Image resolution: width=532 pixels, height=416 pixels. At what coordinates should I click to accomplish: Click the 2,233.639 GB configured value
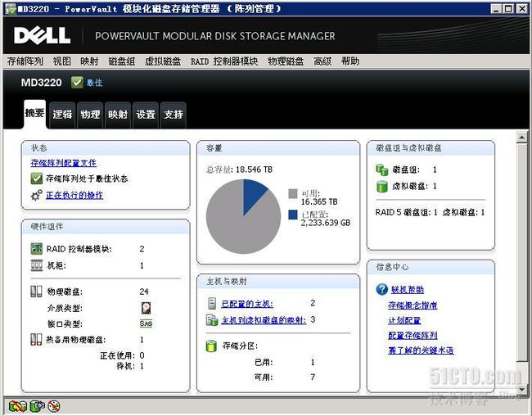[x=326, y=223]
